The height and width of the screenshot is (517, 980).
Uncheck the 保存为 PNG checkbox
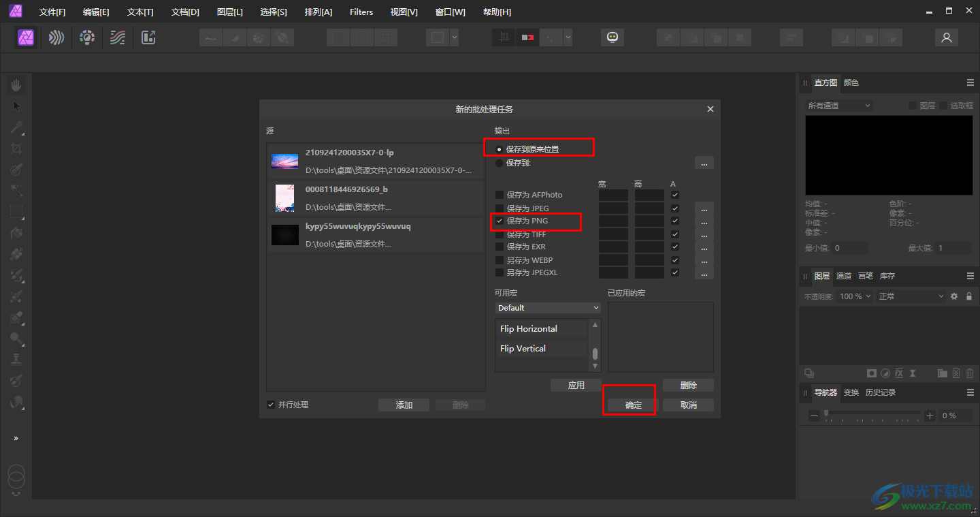point(500,221)
